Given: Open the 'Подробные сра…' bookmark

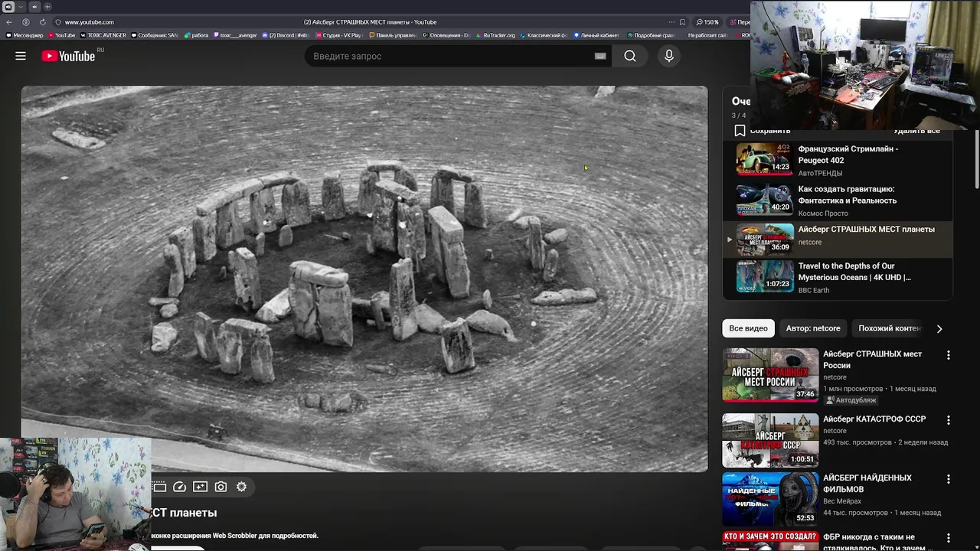Looking at the screenshot, I should pyautogui.click(x=651, y=35).
